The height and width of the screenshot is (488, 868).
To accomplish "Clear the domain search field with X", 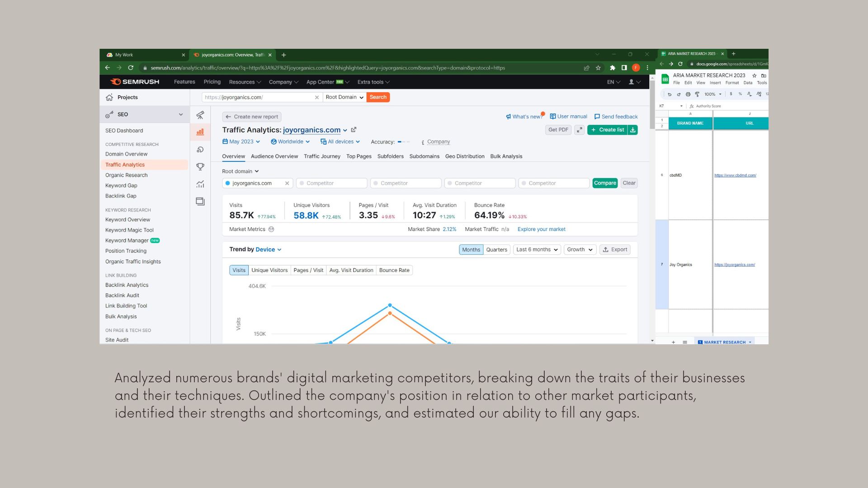I will (x=317, y=97).
